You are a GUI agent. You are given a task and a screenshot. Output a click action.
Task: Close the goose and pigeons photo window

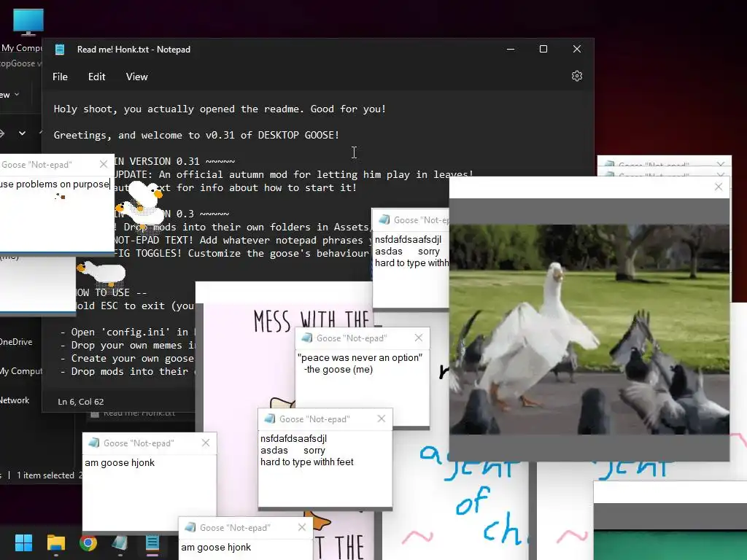tap(719, 187)
